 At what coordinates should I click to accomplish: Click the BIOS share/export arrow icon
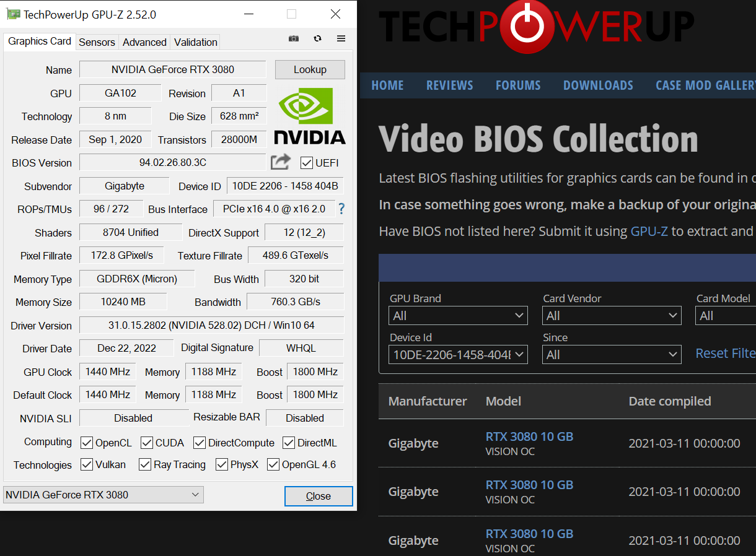[x=281, y=162]
